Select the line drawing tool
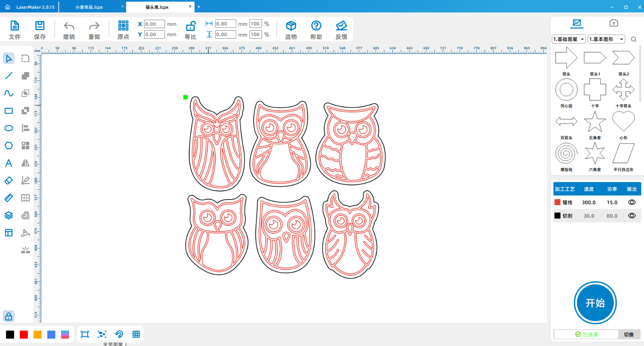644x346 pixels. (8, 76)
